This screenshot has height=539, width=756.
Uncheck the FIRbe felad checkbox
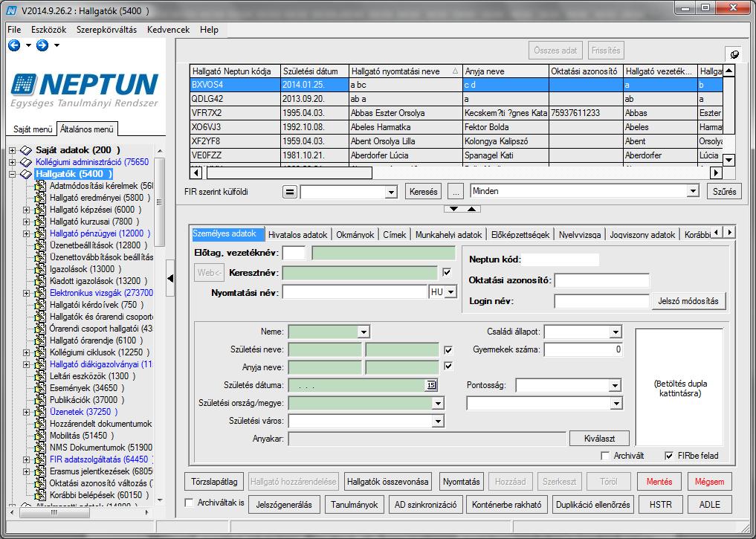pos(669,456)
